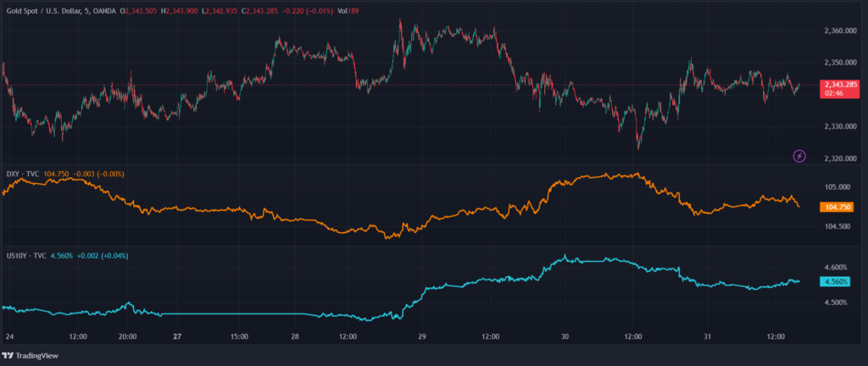
Task: Click the 4.500% yield axis label
Action: [835, 302]
